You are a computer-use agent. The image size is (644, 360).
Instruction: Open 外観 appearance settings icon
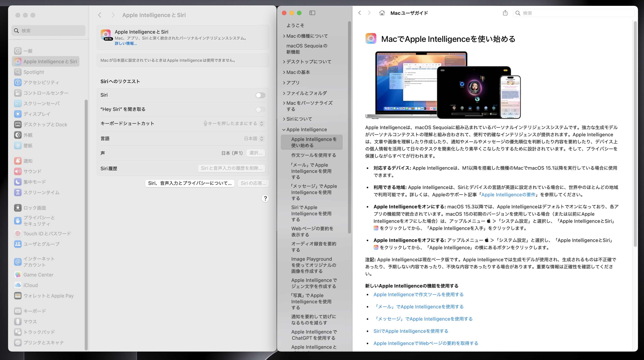18,135
